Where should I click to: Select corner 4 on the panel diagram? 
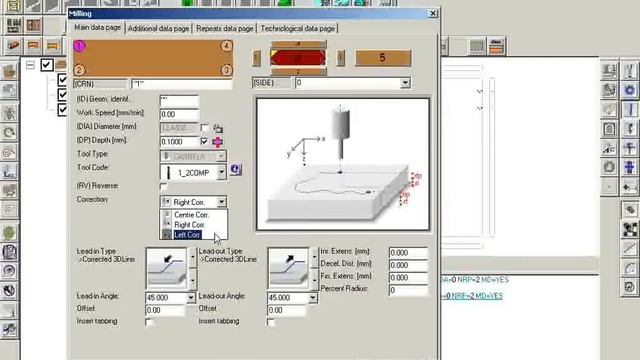[227, 46]
